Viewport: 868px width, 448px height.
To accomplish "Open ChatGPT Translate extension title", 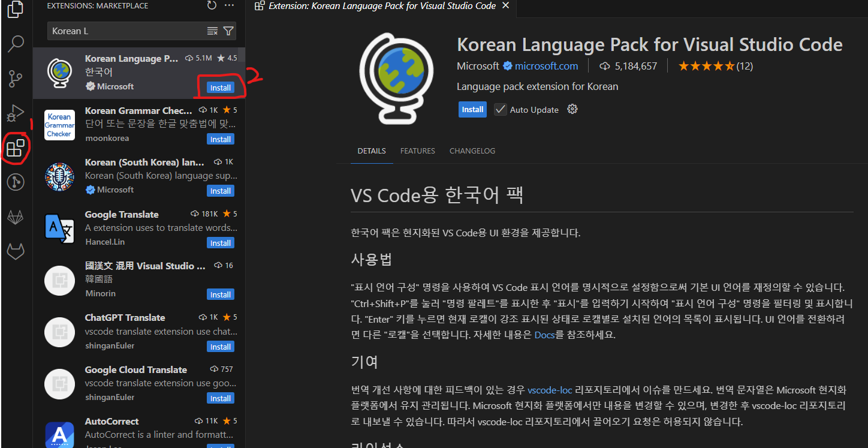I will 125,317.
